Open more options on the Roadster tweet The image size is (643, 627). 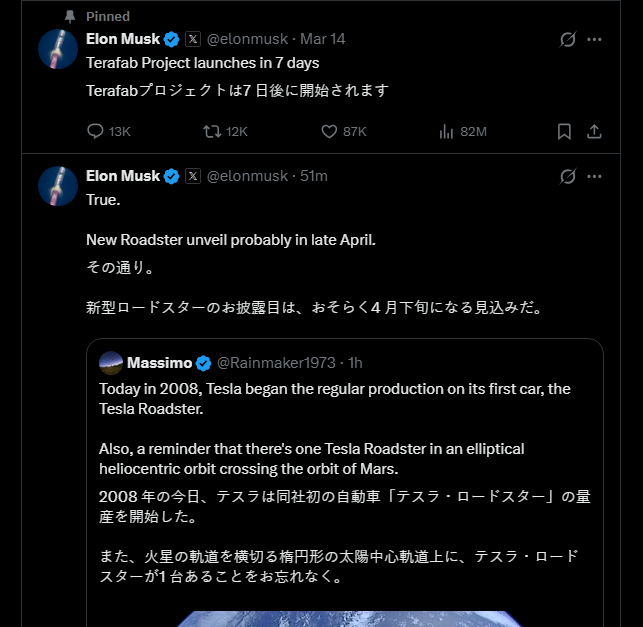[594, 176]
